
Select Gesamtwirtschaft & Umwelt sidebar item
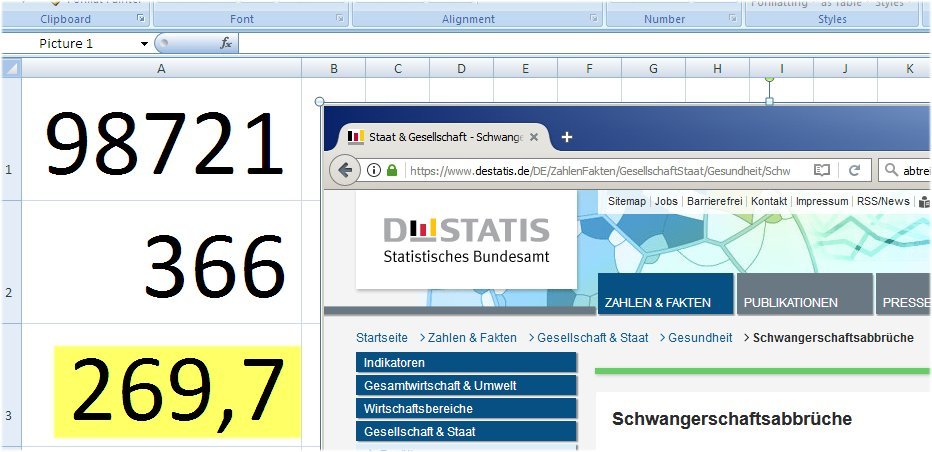click(x=439, y=386)
